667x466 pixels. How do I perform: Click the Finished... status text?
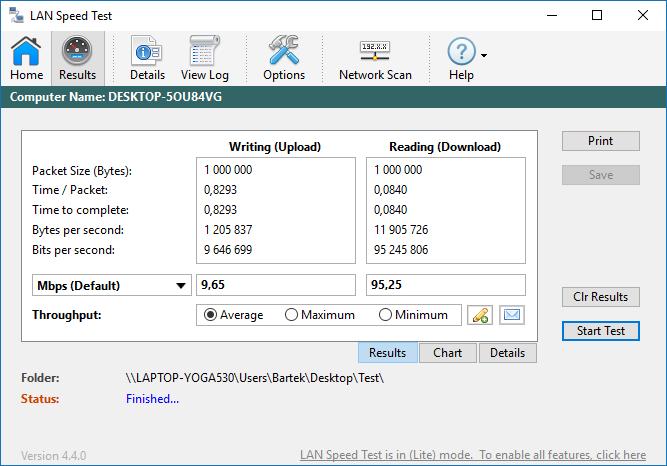click(152, 399)
